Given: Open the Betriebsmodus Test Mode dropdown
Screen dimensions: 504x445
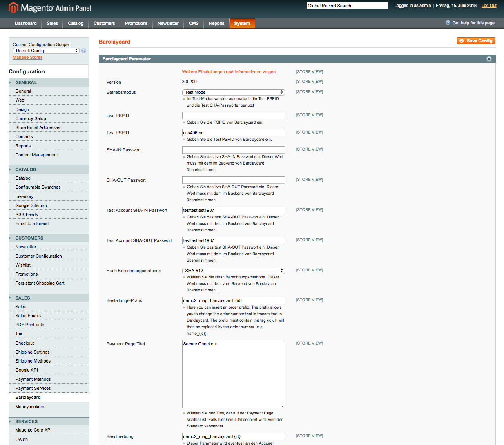Looking at the screenshot, I should click(x=233, y=92).
